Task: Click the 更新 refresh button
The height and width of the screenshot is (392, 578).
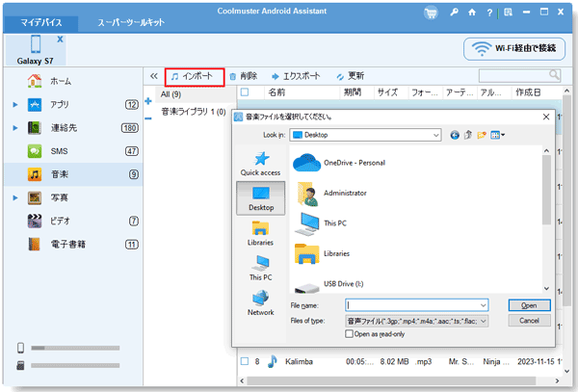Action: 351,76
